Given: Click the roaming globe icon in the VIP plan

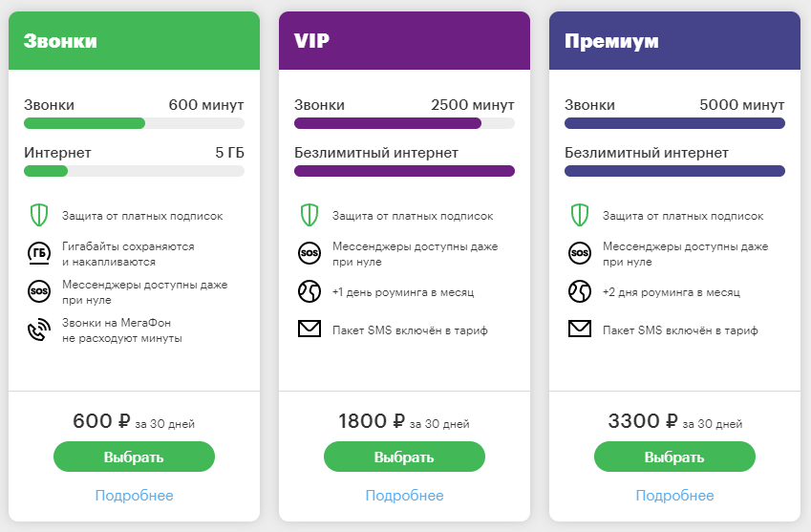Looking at the screenshot, I should tap(309, 291).
